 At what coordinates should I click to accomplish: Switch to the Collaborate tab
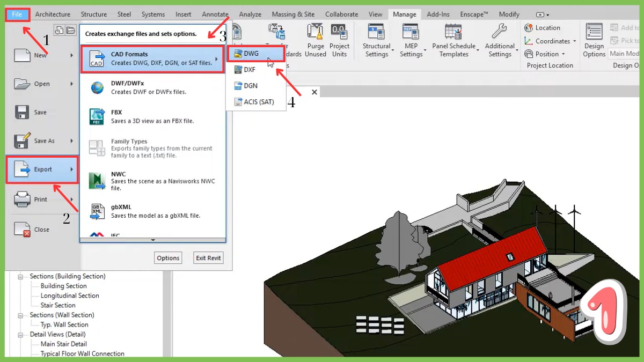pos(342,14)
